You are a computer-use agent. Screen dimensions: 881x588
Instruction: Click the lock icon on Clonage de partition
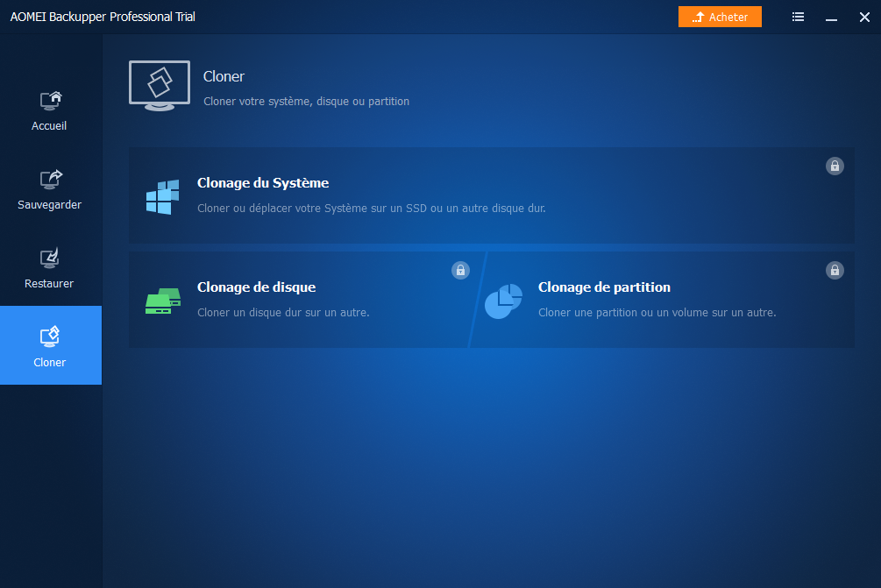coord(835,271)
